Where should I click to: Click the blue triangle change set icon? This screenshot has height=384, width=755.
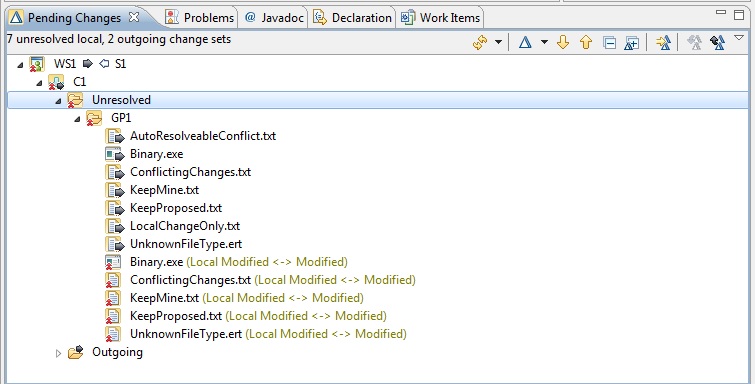click(525, 42)
